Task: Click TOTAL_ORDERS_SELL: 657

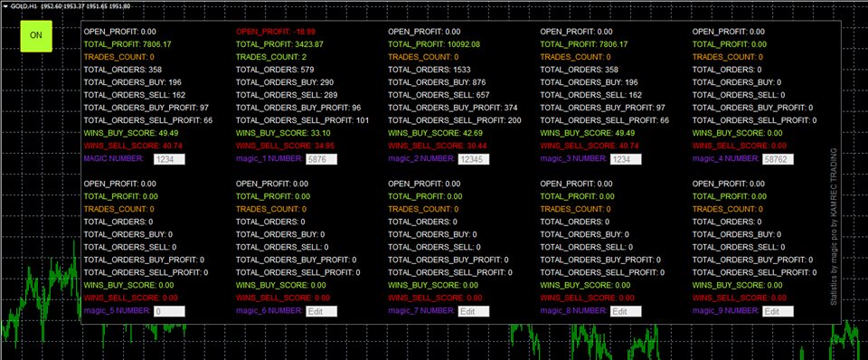Action: point(439,95)
